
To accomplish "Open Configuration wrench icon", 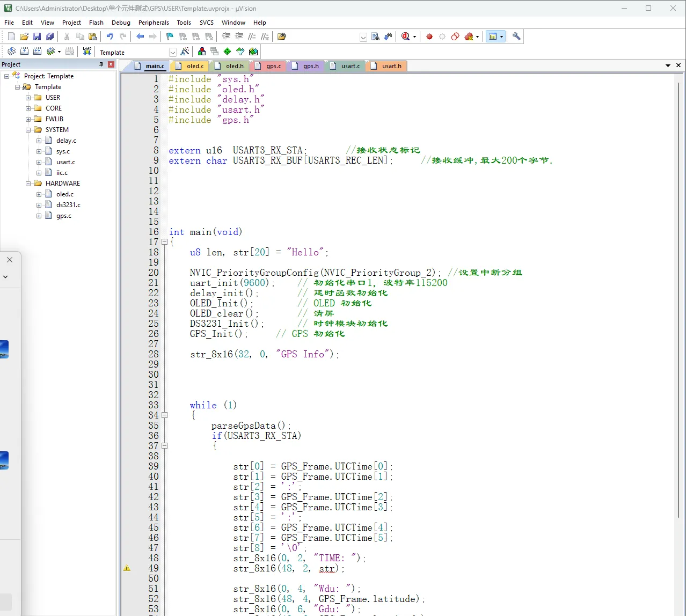I will pos(516,36).
